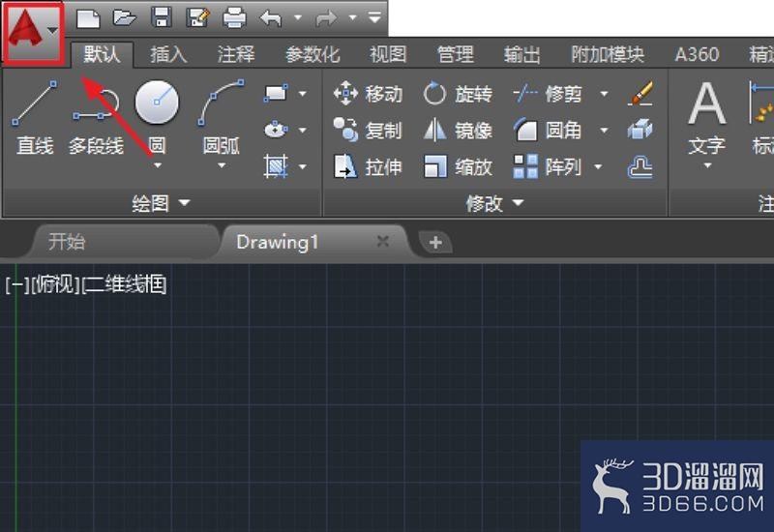Switch to the 输出 ribbon tab
The image size is (774, 532).
(522, 54)
